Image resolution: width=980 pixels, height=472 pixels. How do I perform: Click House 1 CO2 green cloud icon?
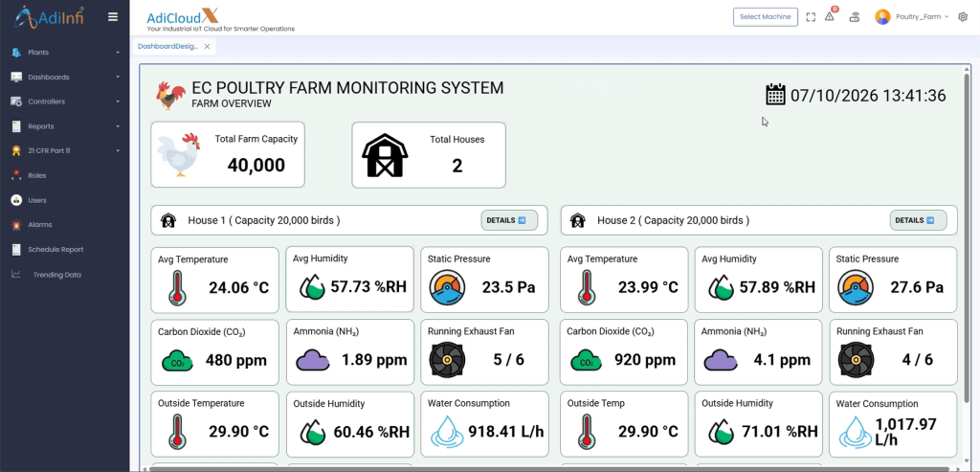(x=177, y=361)
